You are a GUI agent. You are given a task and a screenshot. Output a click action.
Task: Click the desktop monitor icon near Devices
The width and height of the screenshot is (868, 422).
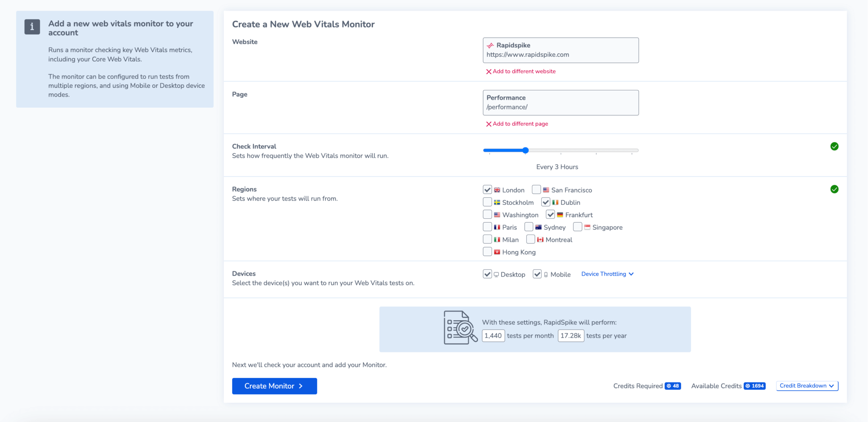[x=496, y=274]
